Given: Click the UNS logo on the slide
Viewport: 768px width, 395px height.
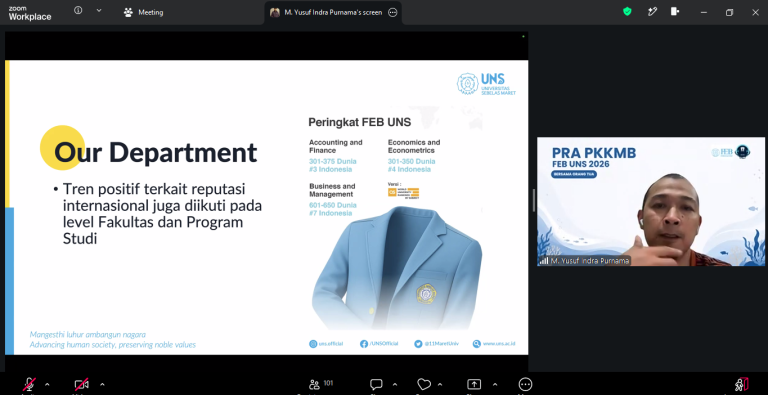Looking at the screenshot, I should 486,84.
